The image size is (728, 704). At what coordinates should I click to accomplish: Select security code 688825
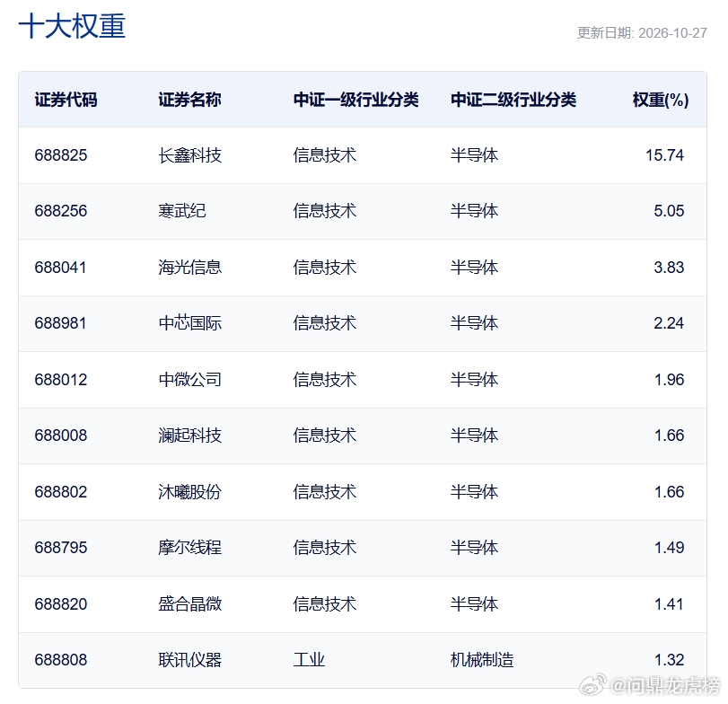(x=61, y=155)
